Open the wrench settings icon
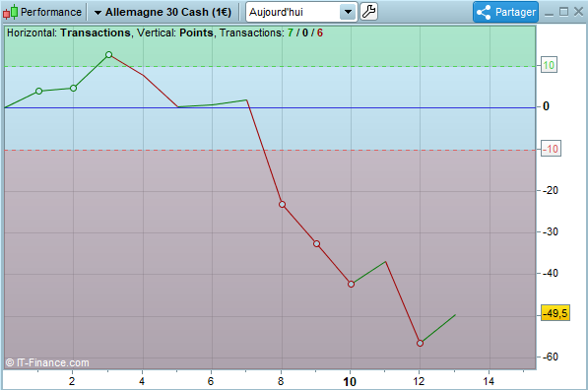The image size is (588, 390). 368,12
